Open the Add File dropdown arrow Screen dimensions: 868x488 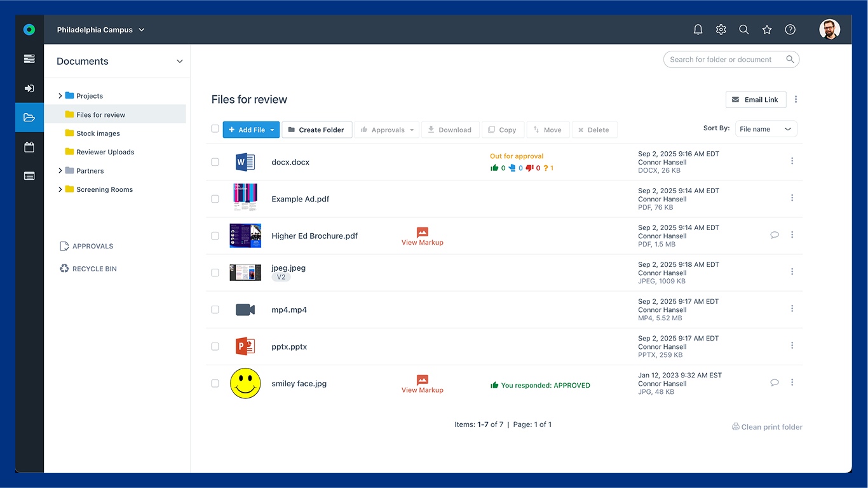tap(272, 130)
